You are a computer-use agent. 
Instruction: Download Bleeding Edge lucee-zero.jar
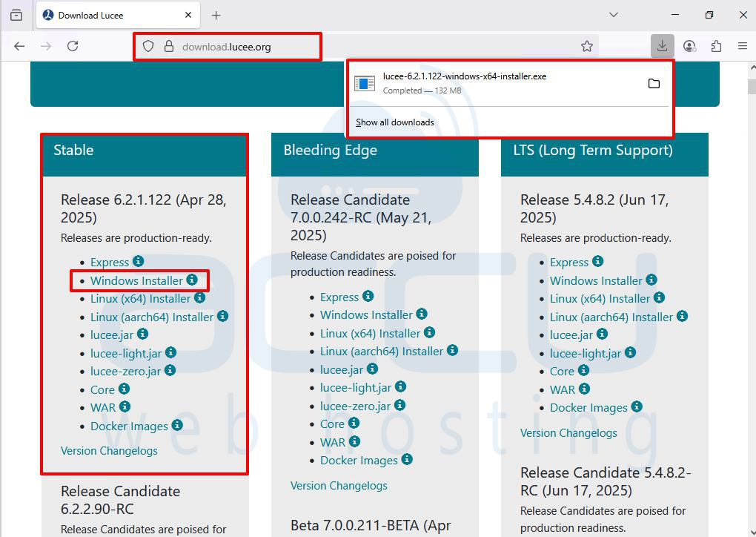coord(355,406)
